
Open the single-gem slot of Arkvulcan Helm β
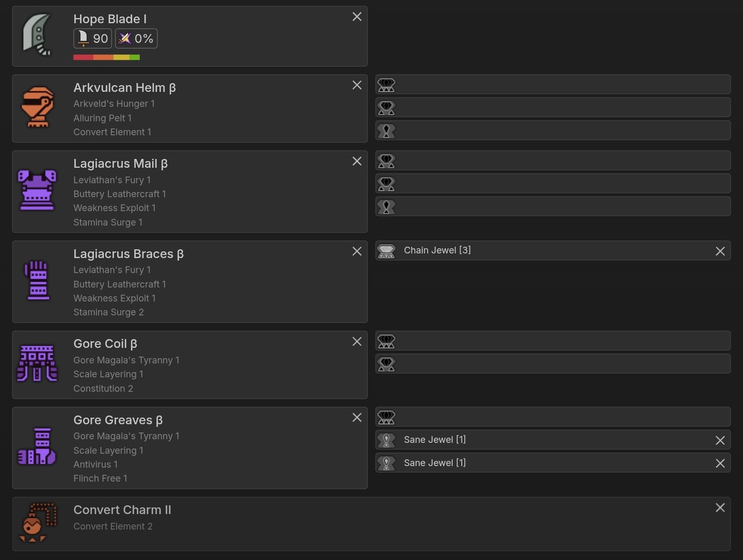point(553,131)
